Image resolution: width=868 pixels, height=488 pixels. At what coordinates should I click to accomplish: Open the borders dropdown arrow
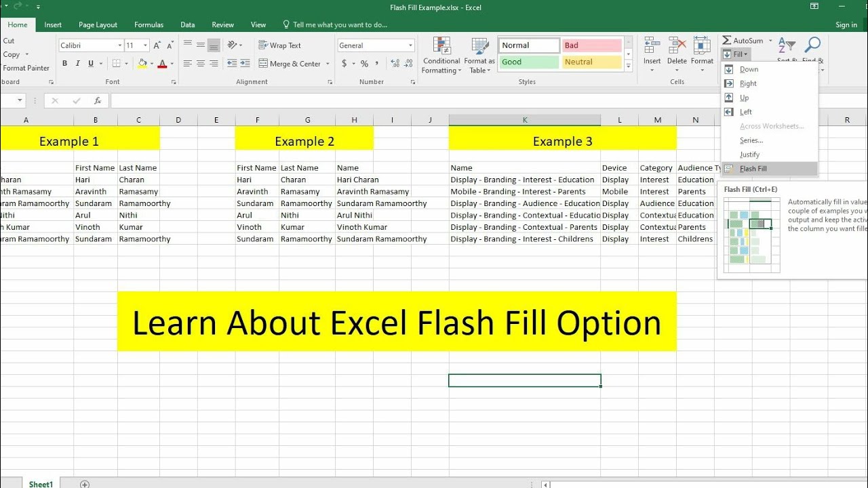click(x=126, y=64)
